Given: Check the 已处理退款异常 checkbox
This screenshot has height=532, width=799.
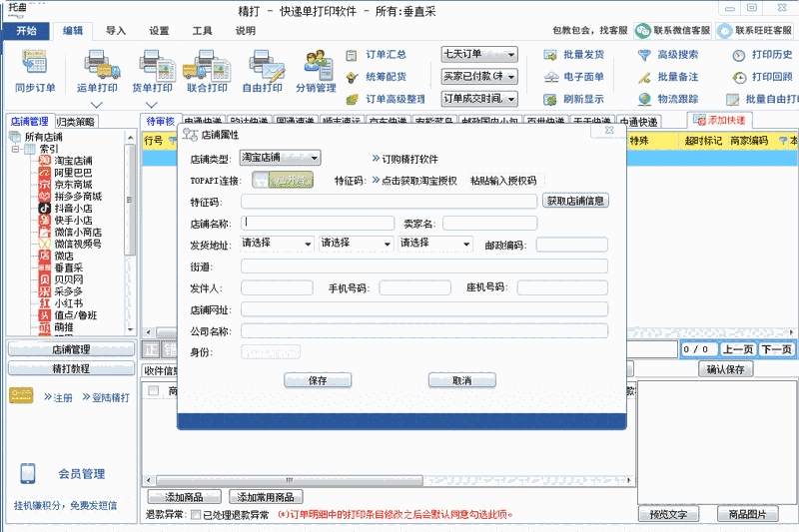Looking at the screenshot, I should (x=196, y=515).
